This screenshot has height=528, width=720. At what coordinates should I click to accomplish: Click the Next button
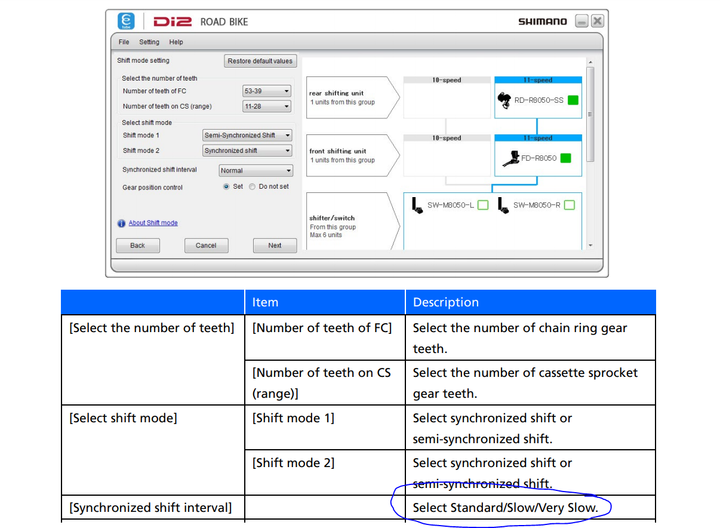[x=275, y=246]
